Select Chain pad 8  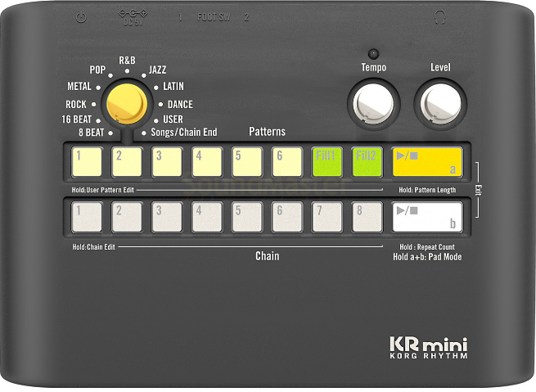click(367, 217)
